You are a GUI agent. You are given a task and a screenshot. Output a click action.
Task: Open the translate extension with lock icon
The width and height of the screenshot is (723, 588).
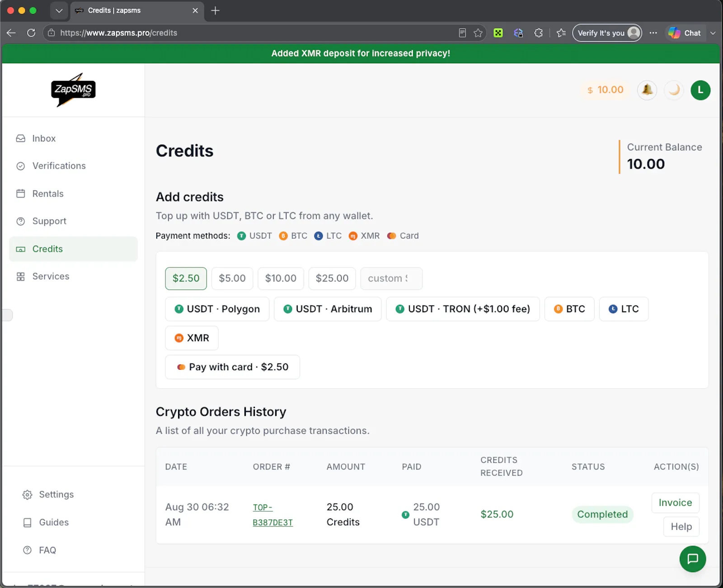(518, 33)
